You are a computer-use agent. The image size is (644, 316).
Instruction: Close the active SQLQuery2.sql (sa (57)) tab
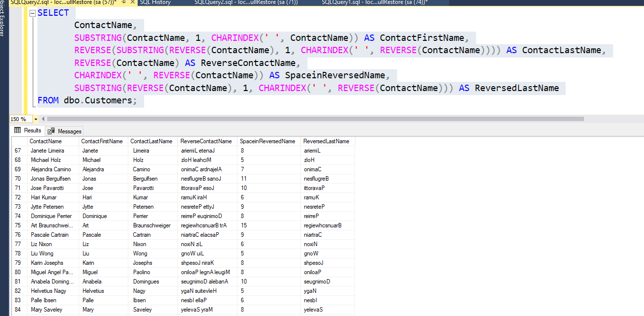(133, 2)
